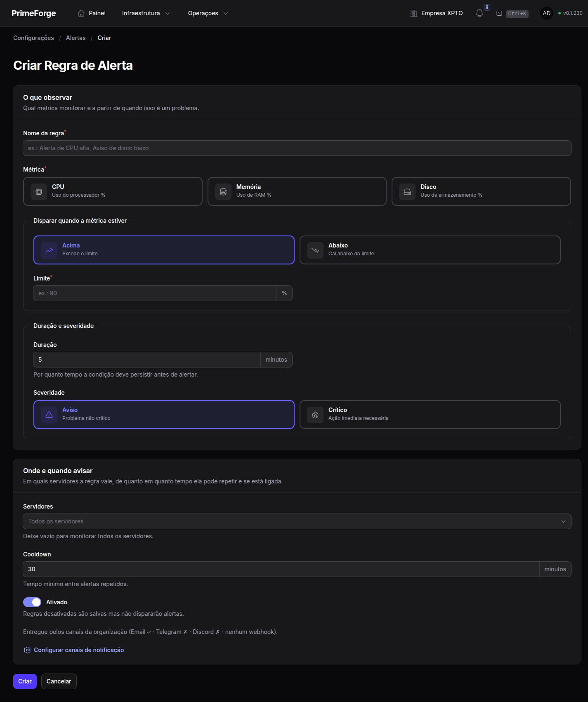The width and height of the screenshot is (588, 702).
Task: Click the Abaixo trending-down icon
Action: pyautogui.click(x=315, y=250)
